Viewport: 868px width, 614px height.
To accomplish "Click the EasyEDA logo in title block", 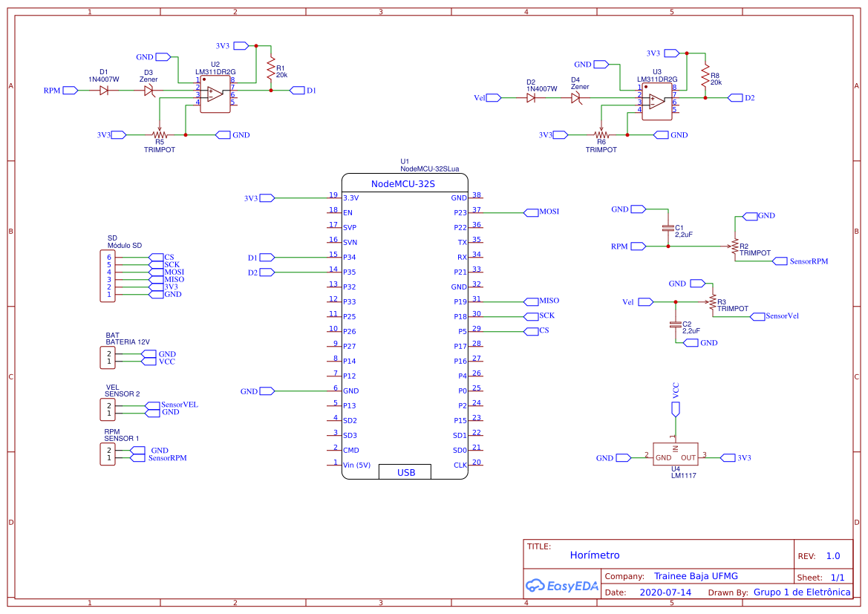I will [x=561, y=585].
